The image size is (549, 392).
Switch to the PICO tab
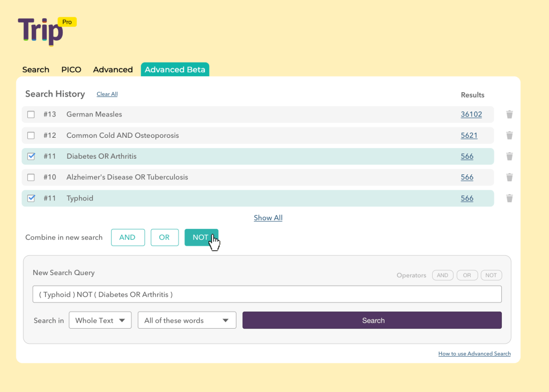point(71,70)
